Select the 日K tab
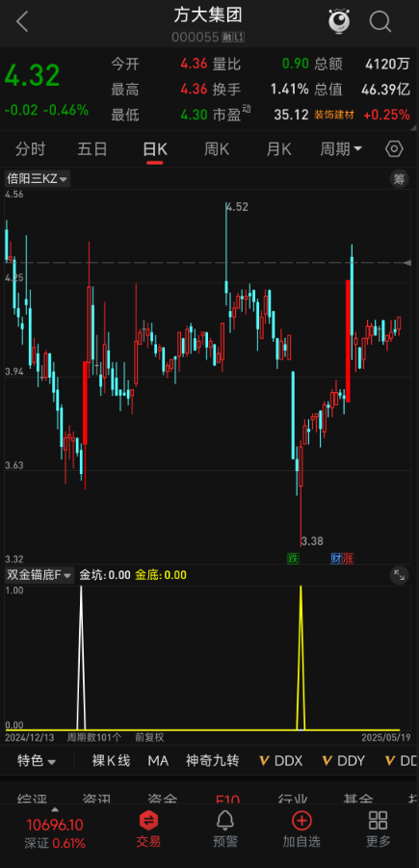 pos(155,149)
